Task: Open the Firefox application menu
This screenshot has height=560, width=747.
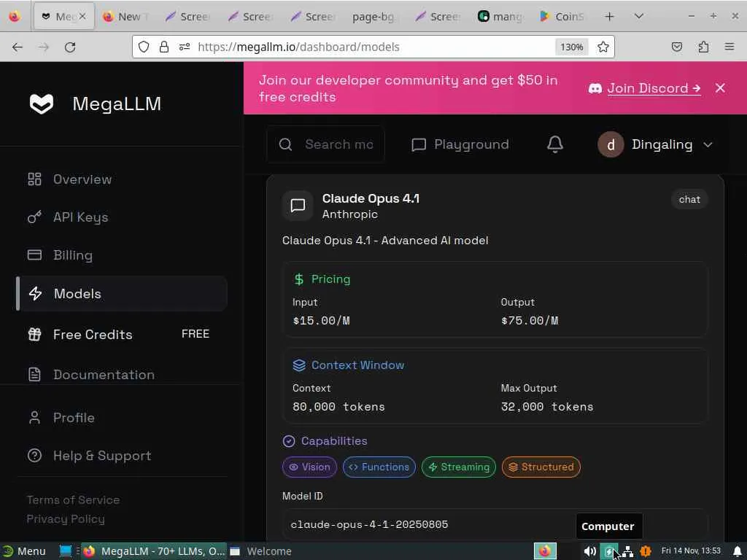Action: click(729, 47)
